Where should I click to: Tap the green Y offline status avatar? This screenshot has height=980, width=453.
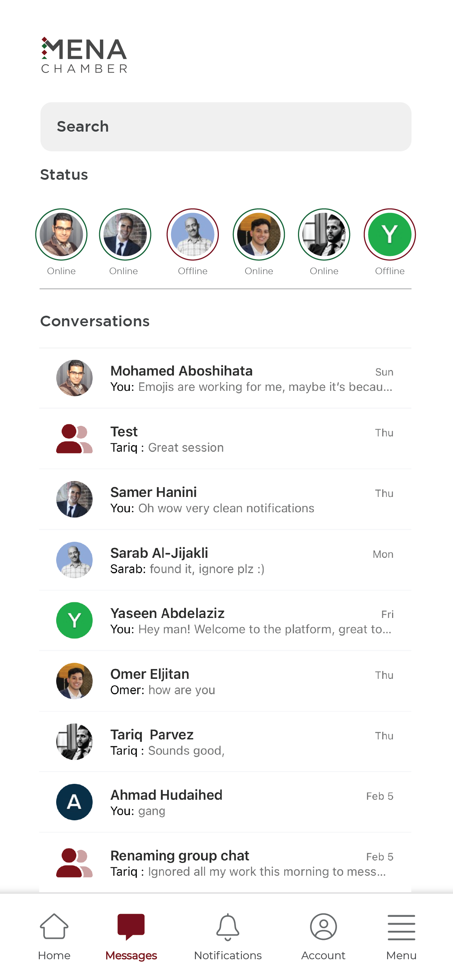click(390, 234)
